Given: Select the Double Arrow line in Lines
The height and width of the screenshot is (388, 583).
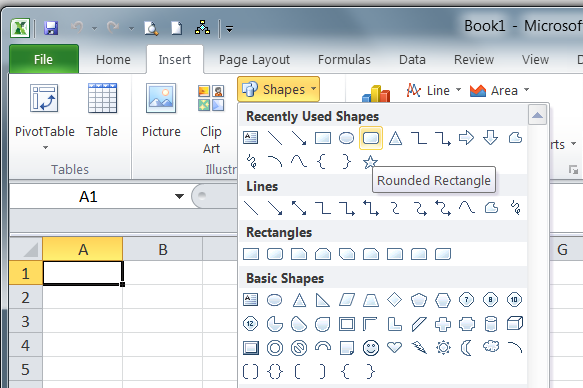Looking at the screenshot, I should [299, 208].
